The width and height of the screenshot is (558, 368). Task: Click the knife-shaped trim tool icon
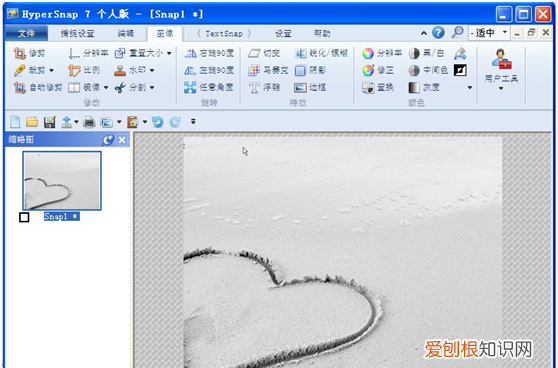point(19,70)
